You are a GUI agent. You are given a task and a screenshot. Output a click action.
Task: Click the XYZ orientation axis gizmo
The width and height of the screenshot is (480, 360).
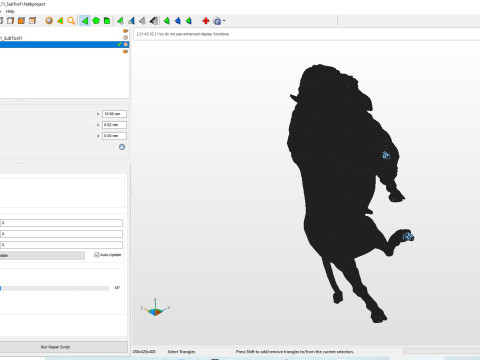[155, 307]
